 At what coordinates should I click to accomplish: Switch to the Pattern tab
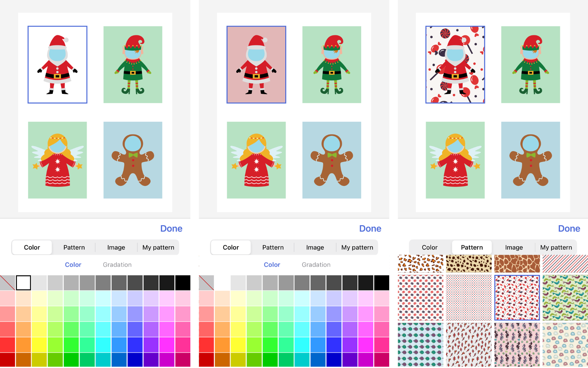73,247
